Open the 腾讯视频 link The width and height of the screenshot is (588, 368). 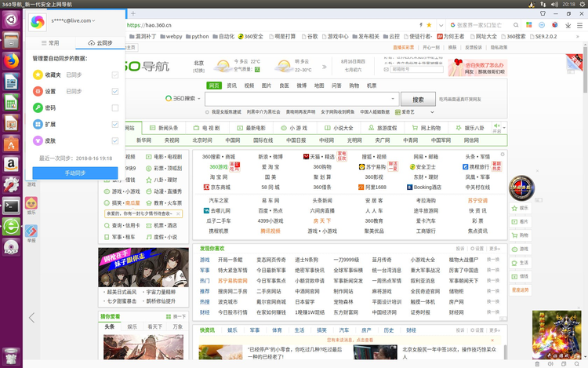pos(270,231)
